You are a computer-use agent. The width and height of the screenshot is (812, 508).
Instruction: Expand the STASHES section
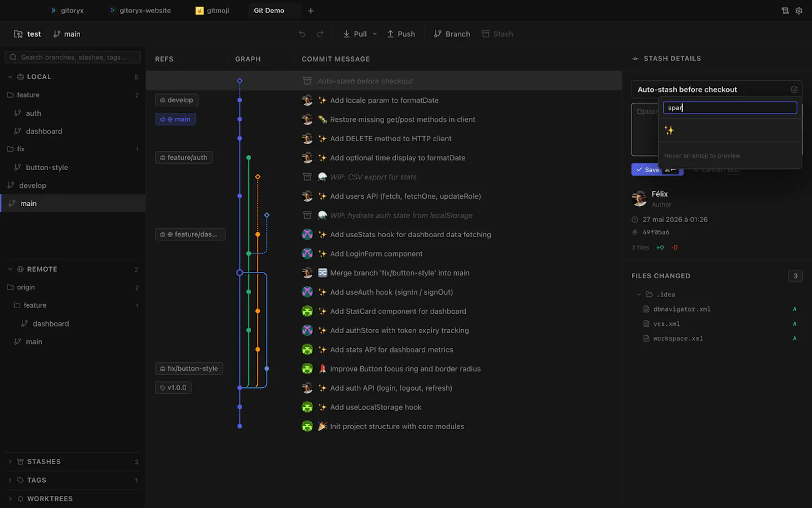(x=10, y=462)
